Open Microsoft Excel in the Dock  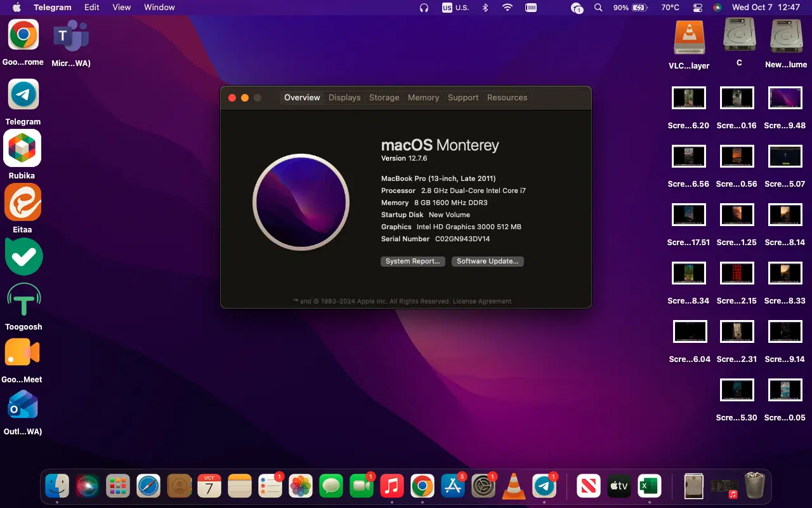pos(649,486)
